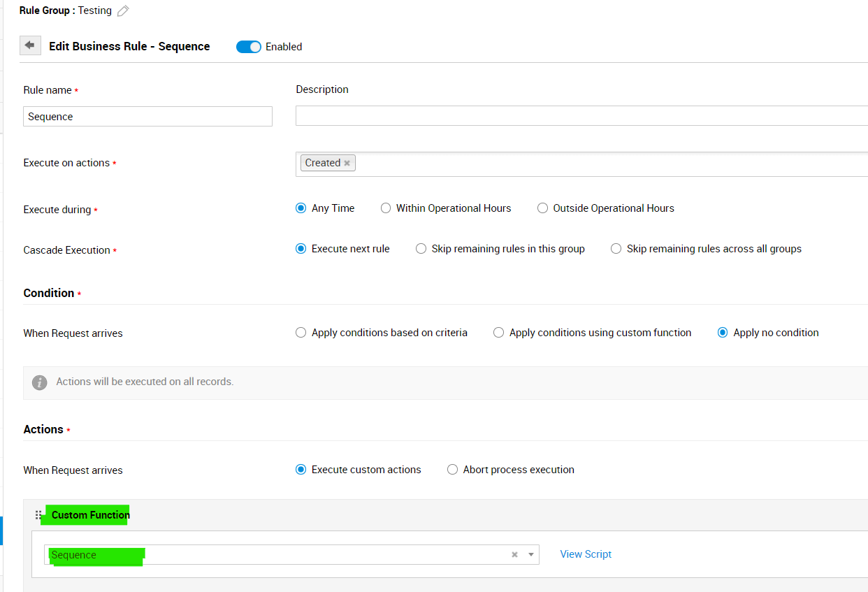Click the drag handle beside Custom Function
Screen dimensions: 868x592
point(38,515)
